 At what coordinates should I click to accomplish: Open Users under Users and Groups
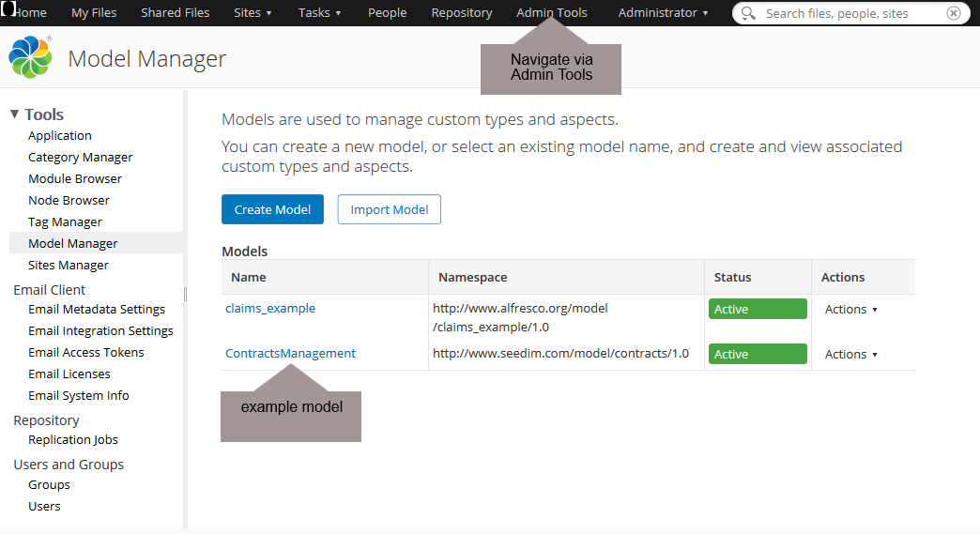pos(44,506)
